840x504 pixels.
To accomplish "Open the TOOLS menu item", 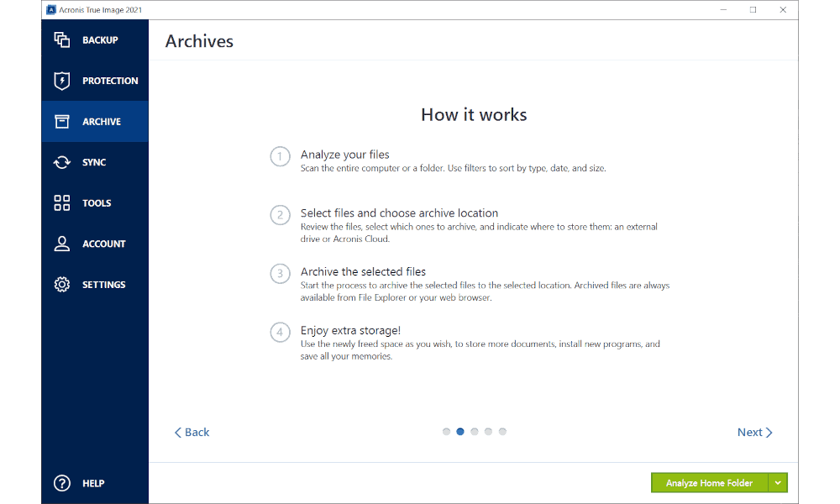I will [x=97, y=203].
